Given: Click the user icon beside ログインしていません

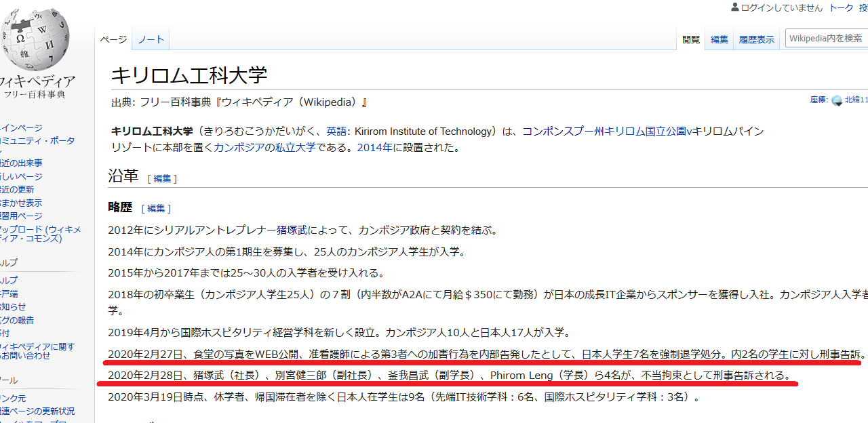Looking at the screenshot, I should click(x=734, y=7).
